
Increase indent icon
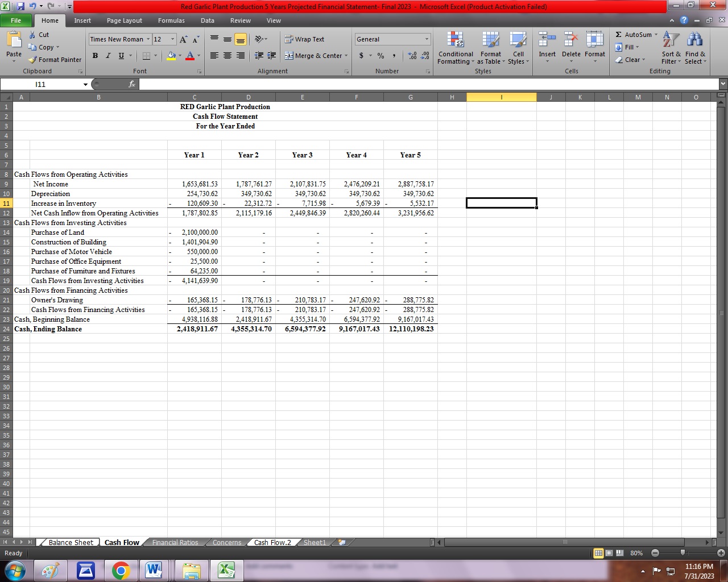tap(272, 56)
